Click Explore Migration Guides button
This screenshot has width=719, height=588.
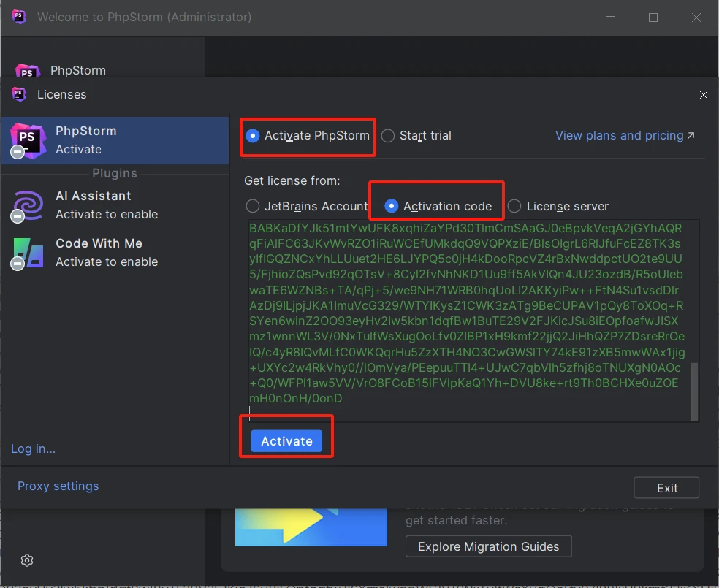[488, 546]
